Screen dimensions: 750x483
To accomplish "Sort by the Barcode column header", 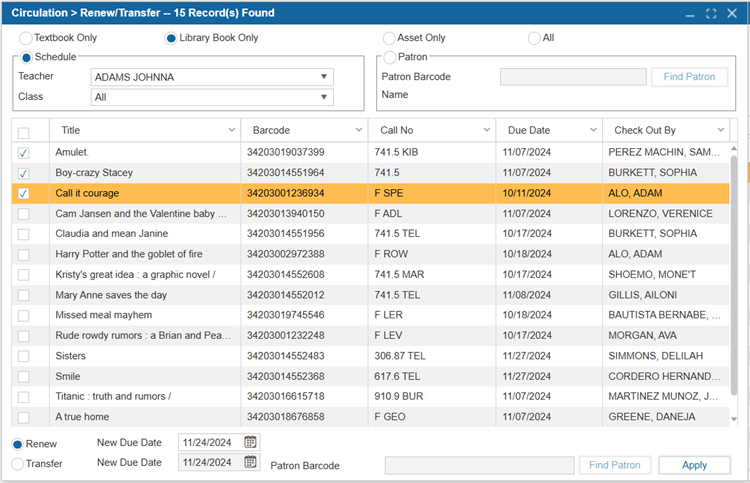I will pyautogui.click(x=271, y=130).
